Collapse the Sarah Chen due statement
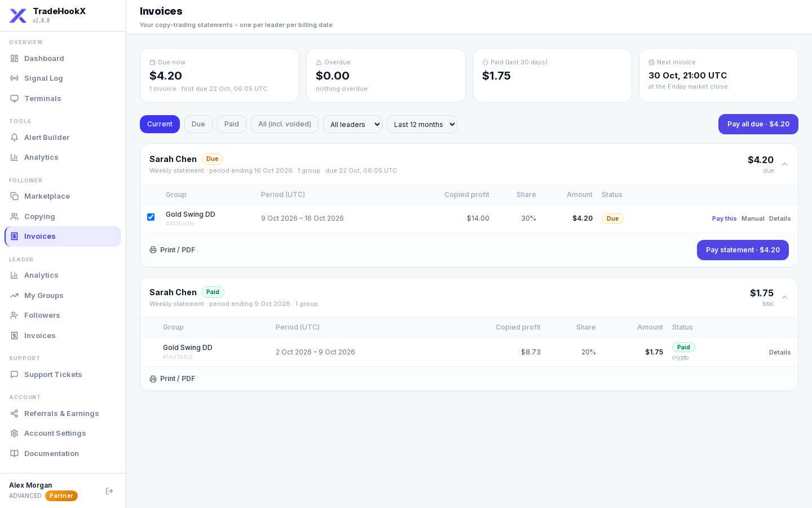 pos(784,164)
